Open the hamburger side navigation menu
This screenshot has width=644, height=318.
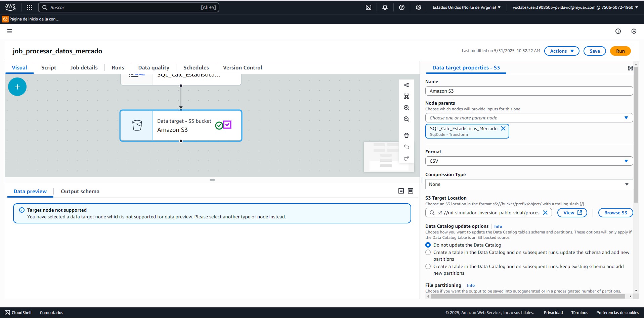[10, 31]
